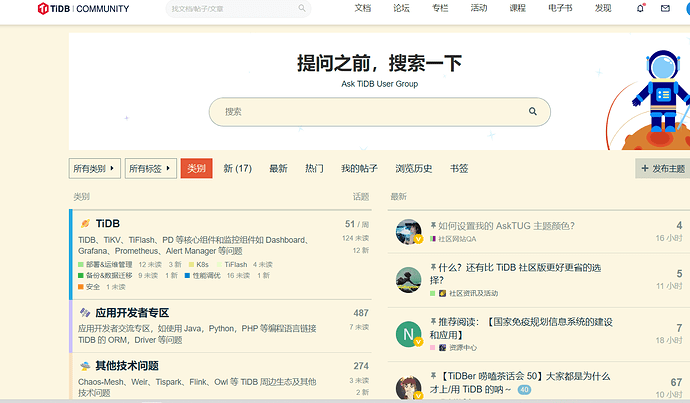The image size is (690, 403).
Task: Open the post 如何设置我的 AskTUG 主题颜色
Action: click(x=506, y=226)
